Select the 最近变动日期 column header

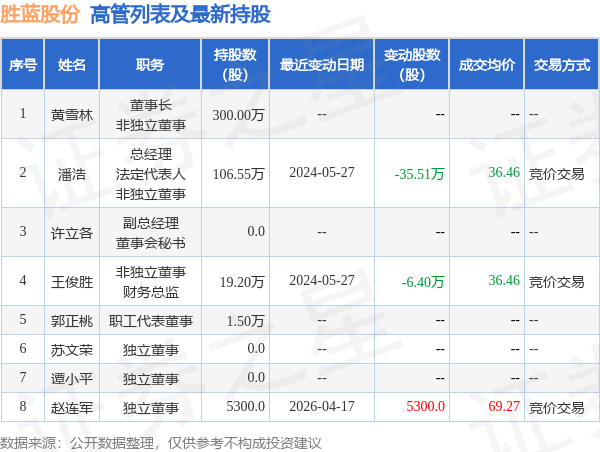coord(322,65)
